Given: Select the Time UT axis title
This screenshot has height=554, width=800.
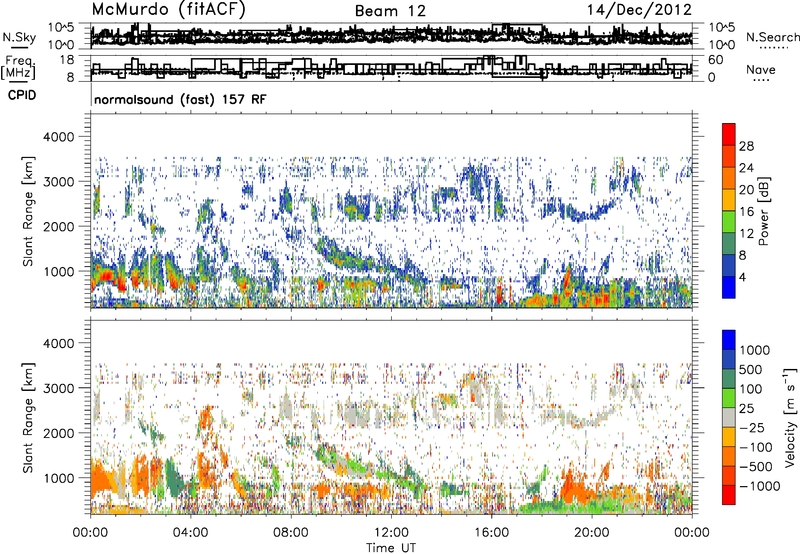Looking at the screenshot, I should (x=391, y=548).
